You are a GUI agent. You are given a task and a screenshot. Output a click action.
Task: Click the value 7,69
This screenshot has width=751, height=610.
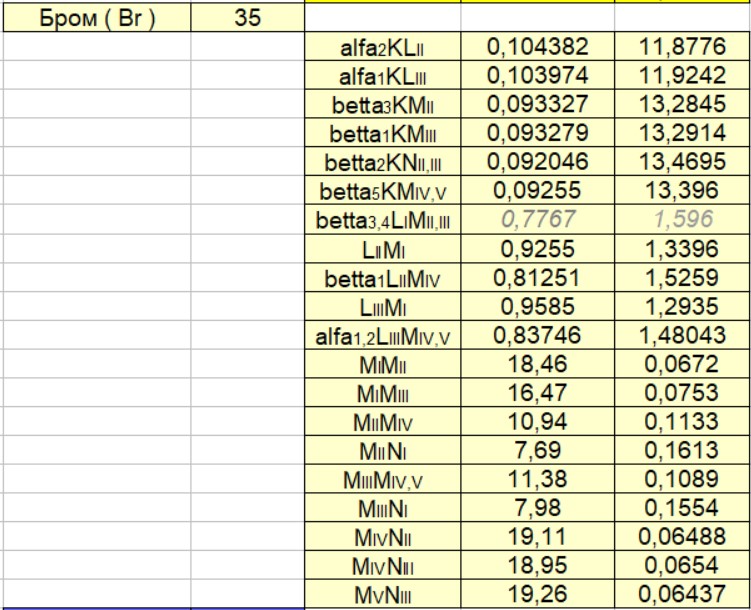537,450
